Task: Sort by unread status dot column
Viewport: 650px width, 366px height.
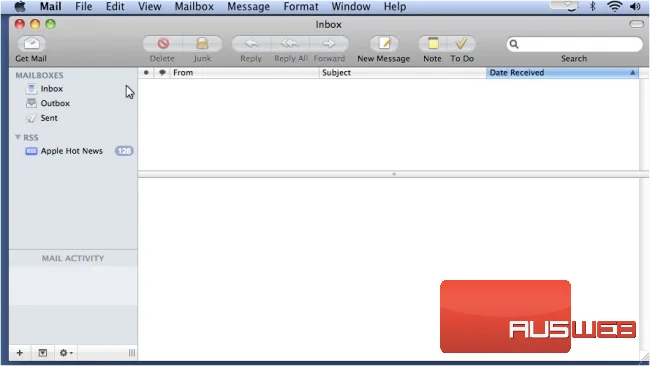Action: tap(146, 73)
